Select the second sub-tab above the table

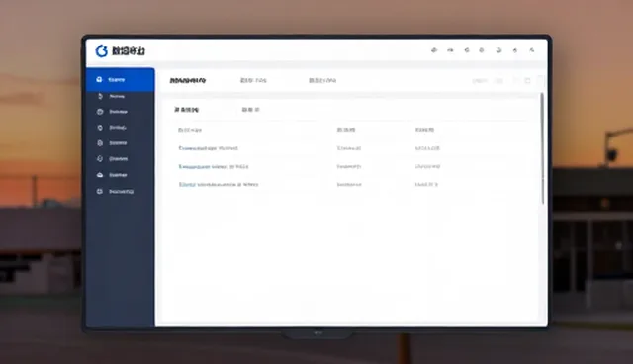[x=250, y=110]
